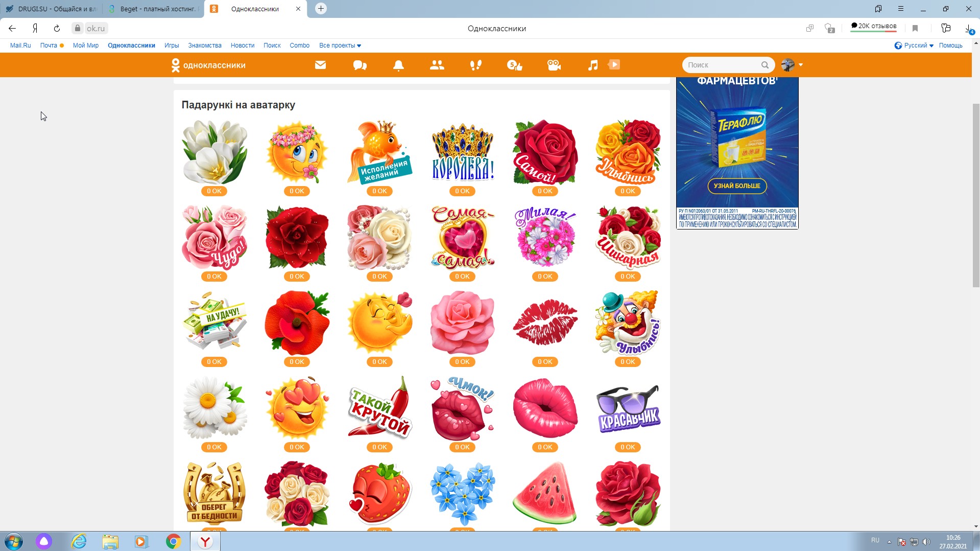Open the friends icon in orange bar
The height and width of the screenshot is (551, 980).
pyautogui.click(x=437, y=65)
